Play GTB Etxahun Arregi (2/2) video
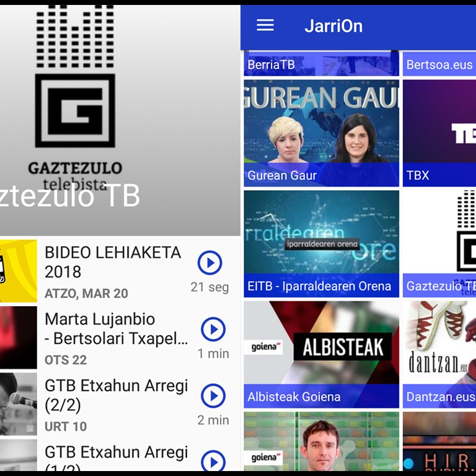Image resolution: width=476 pixels, height=476 pixels. pyautogui.click(x=213, y=395)
